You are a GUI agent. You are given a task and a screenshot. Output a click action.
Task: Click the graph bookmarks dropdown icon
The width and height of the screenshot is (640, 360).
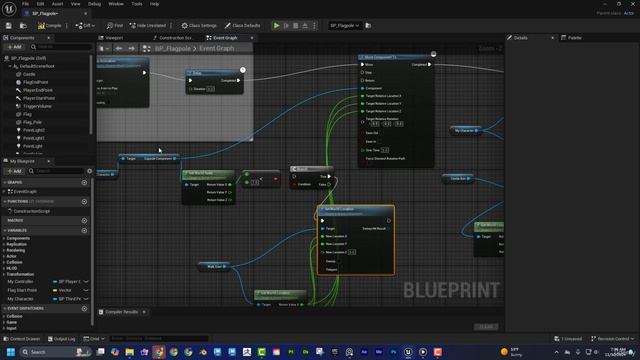pyautogui.click(x=104, y=49)
